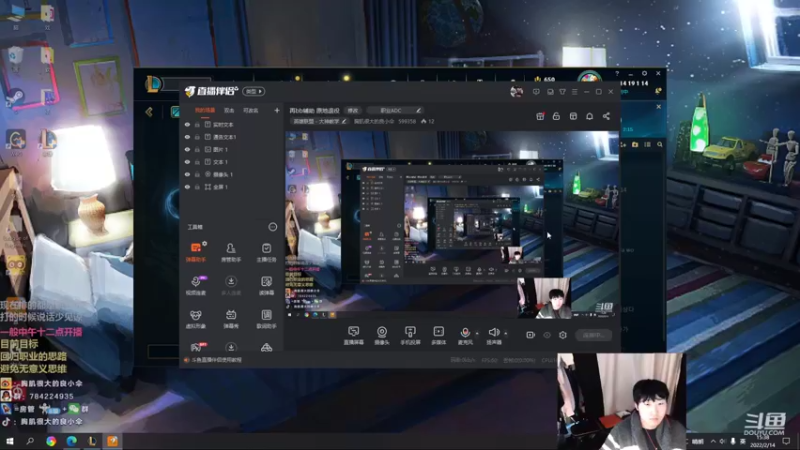Viewport: 800px width, 450px height.
Task: Click the package box icon beside the bell
Action: pos(573,116)
